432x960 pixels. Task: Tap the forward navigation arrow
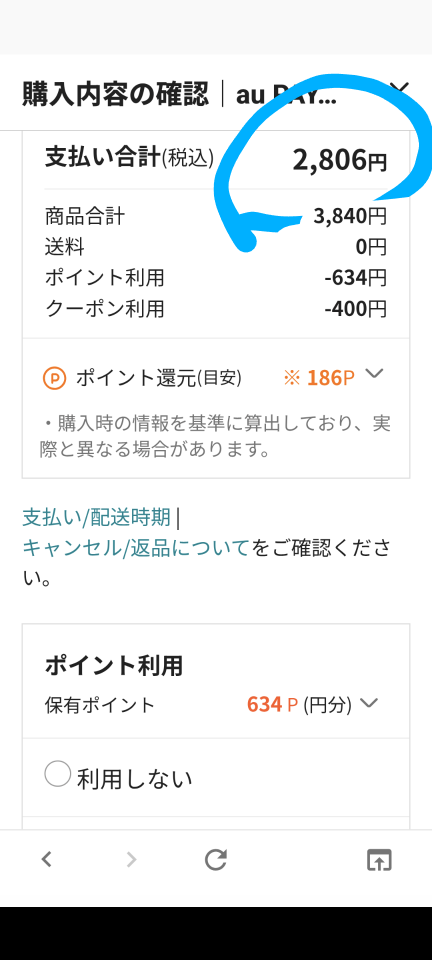pos(131,860)
